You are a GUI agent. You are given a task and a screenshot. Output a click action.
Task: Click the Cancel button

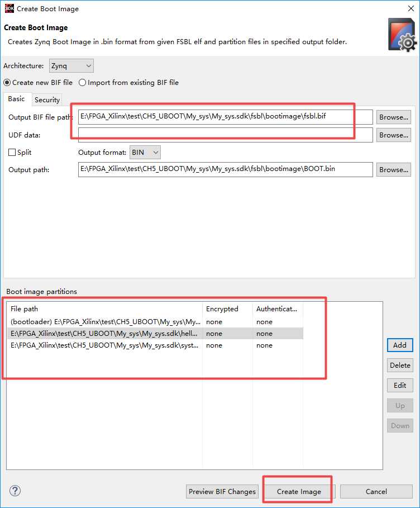coord(376,491)
